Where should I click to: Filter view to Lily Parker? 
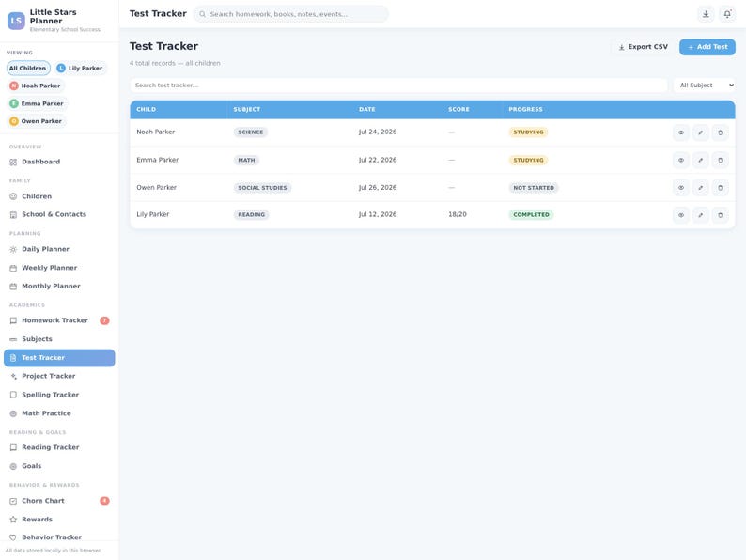coord(80,68)
